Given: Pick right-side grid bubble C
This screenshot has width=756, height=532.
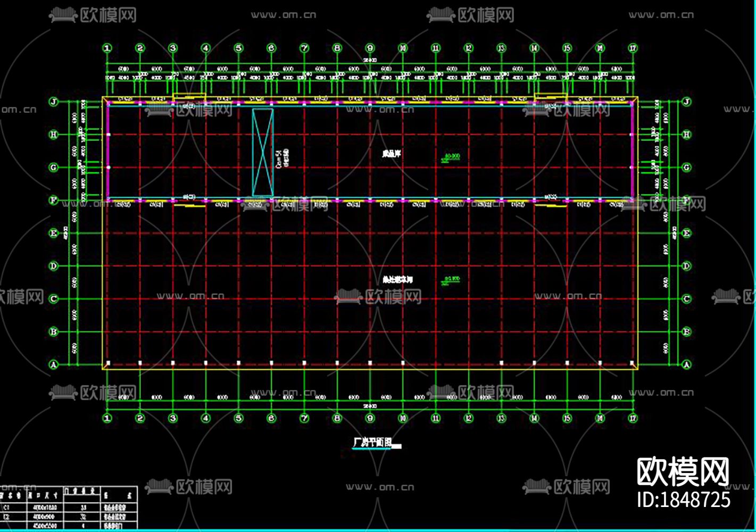Looking at the screenshot, I should point(686,299).
